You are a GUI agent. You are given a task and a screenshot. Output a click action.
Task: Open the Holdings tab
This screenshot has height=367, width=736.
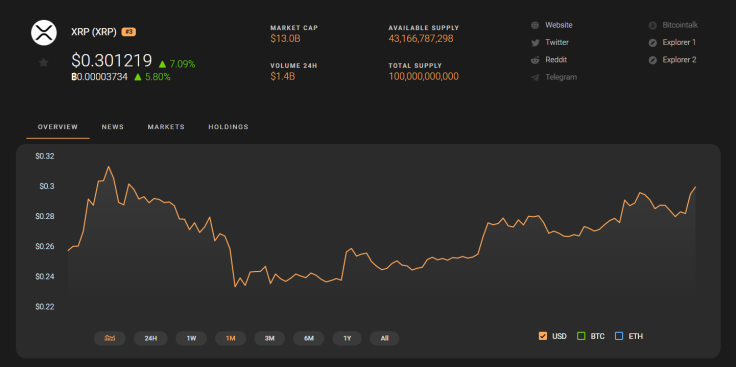pos(229,127)
